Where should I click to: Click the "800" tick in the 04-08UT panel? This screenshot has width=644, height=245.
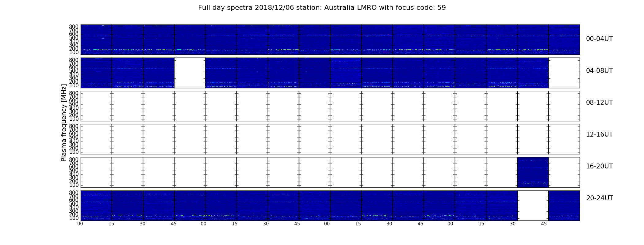74,60
